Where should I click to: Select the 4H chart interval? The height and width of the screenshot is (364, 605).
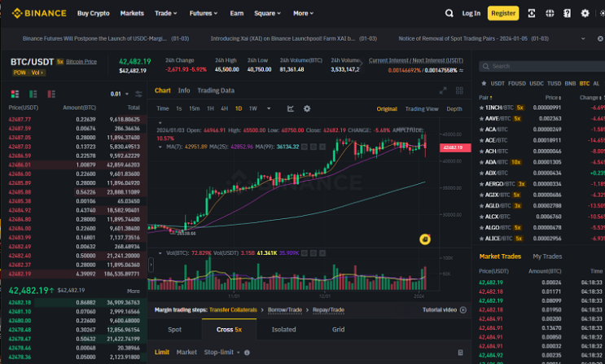pos(224,108)
